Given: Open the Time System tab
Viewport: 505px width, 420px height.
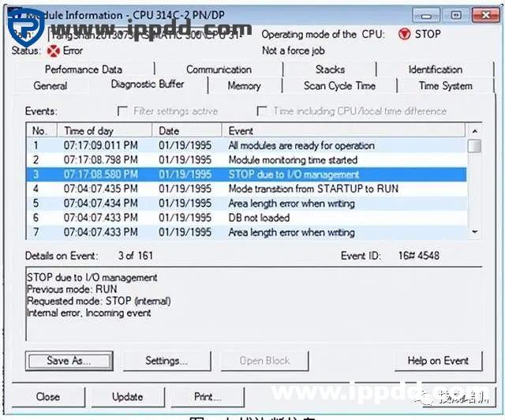Looking at the screenshot, I should 445,86.
